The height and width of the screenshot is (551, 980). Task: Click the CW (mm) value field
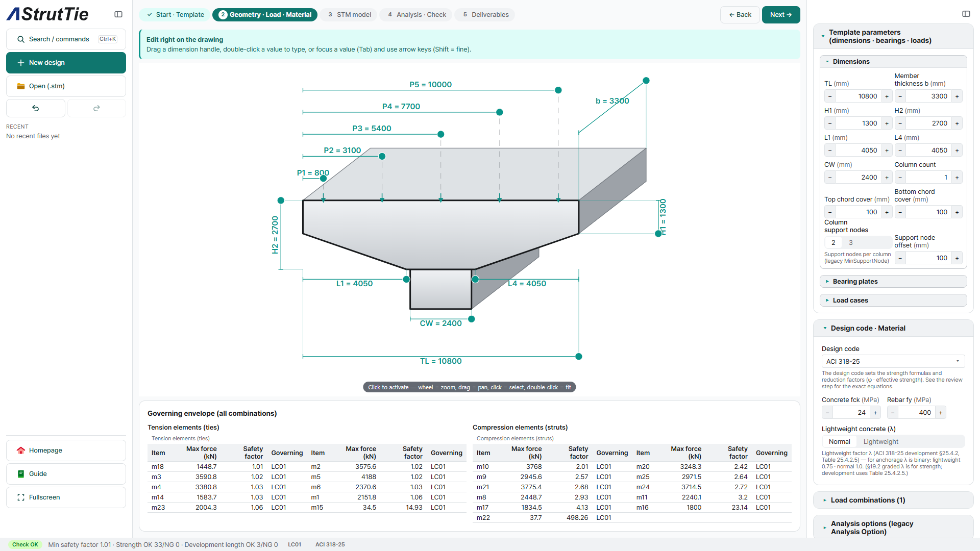tap(859, 178)
